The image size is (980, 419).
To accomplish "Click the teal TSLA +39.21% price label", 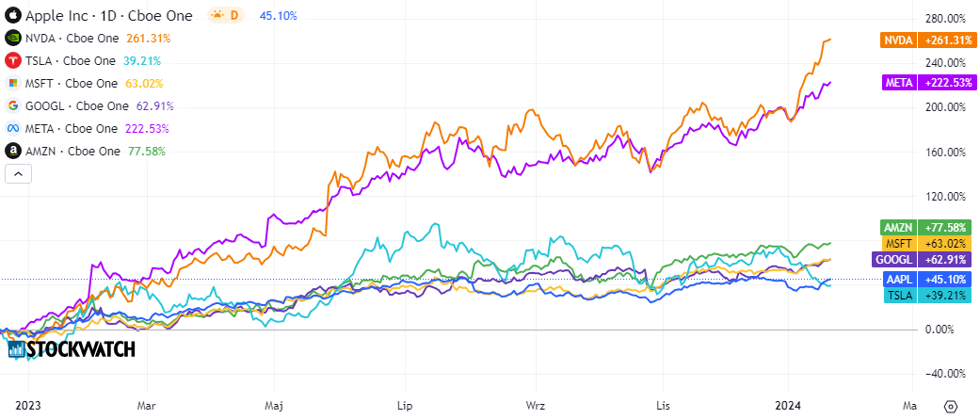I will pos(914,296).
